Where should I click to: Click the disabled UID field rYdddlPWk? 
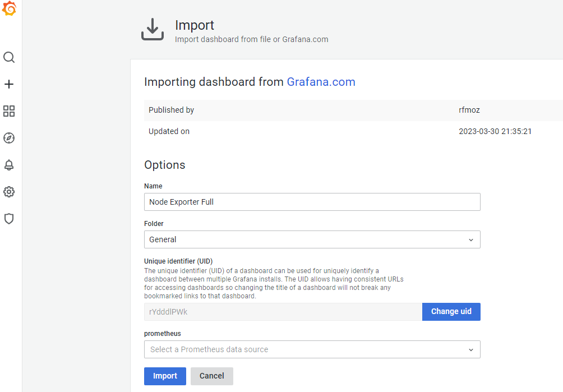point(283,312)
